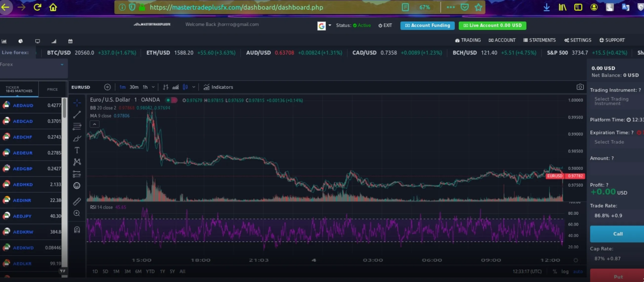
Task: Place a Call trade
Action: click(617, 234)
